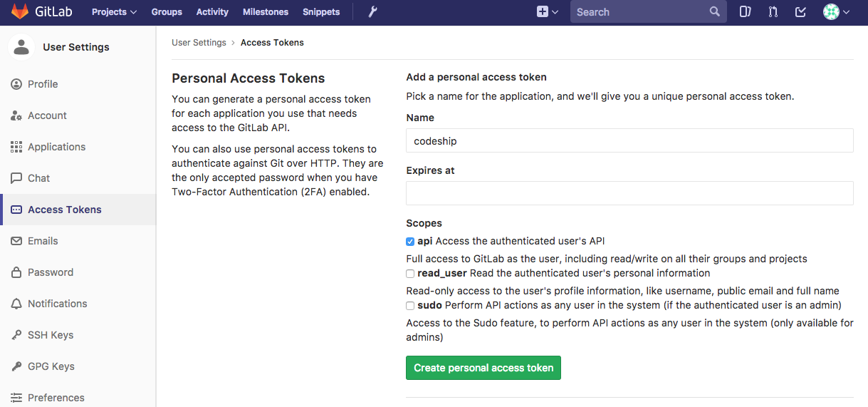Click Access Tokens breadcrumb link

pos(272,43)
